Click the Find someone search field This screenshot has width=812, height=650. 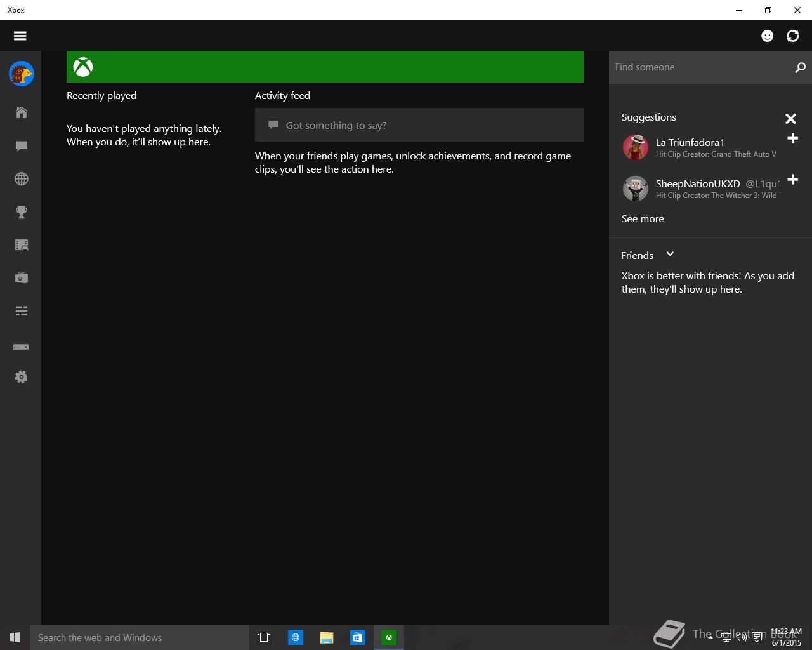[700, 67]
